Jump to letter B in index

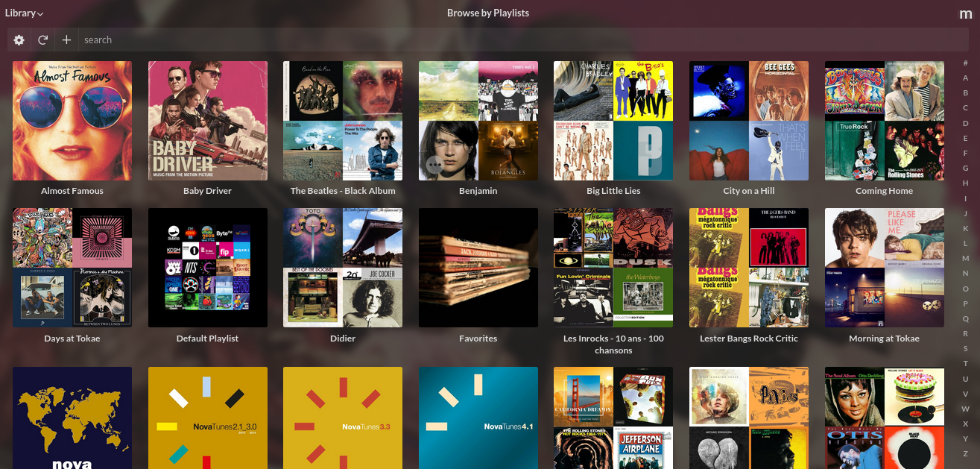point(966,92)
